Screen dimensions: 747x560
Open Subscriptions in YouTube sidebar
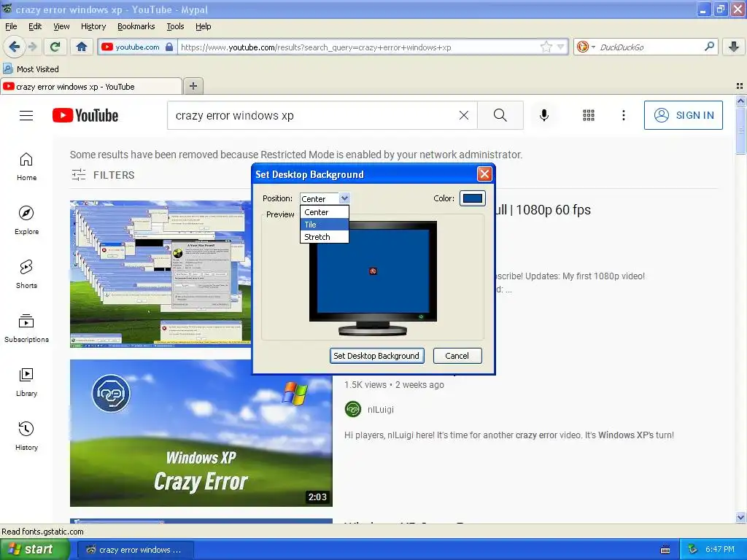point(27,329)
